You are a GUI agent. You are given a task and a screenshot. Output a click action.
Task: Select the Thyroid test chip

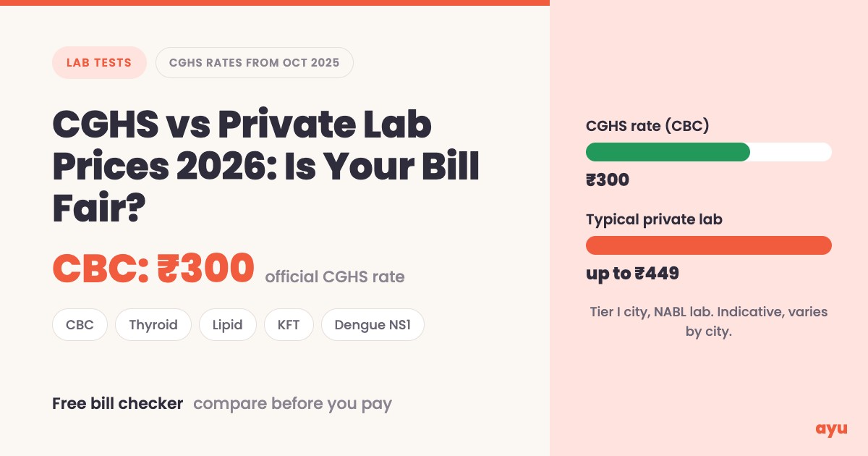pyautogui.click(x=153, y=325)
